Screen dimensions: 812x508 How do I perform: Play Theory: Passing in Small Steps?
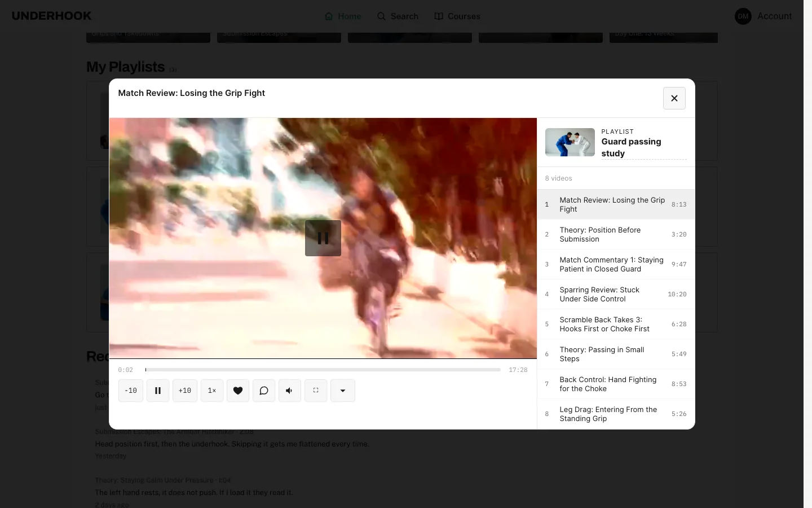(x=616, y=354)
